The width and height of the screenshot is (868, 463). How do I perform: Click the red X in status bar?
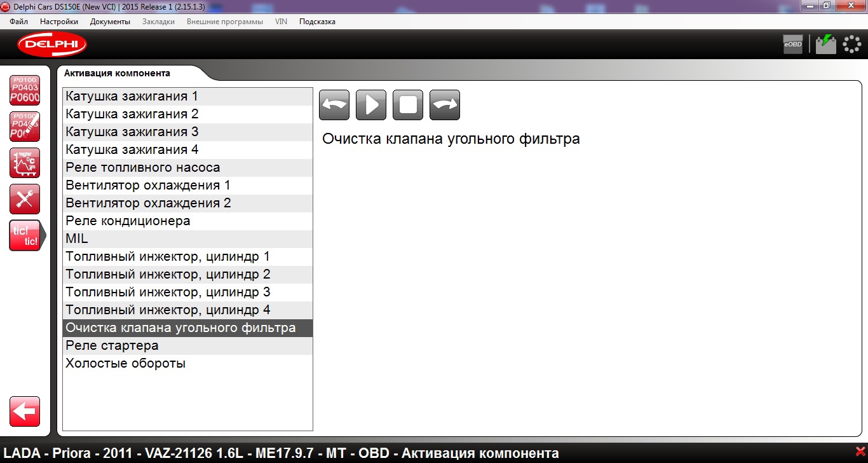coord(860,452)
